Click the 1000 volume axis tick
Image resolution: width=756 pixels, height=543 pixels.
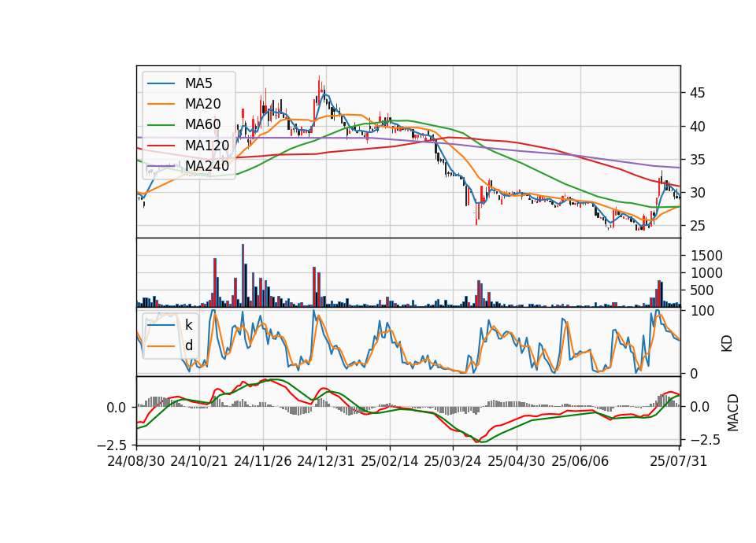707,273
